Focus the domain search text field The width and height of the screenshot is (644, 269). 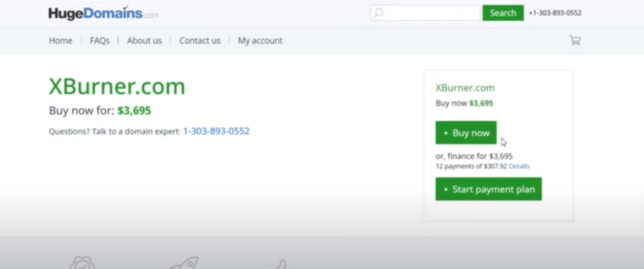coord(431,13)
